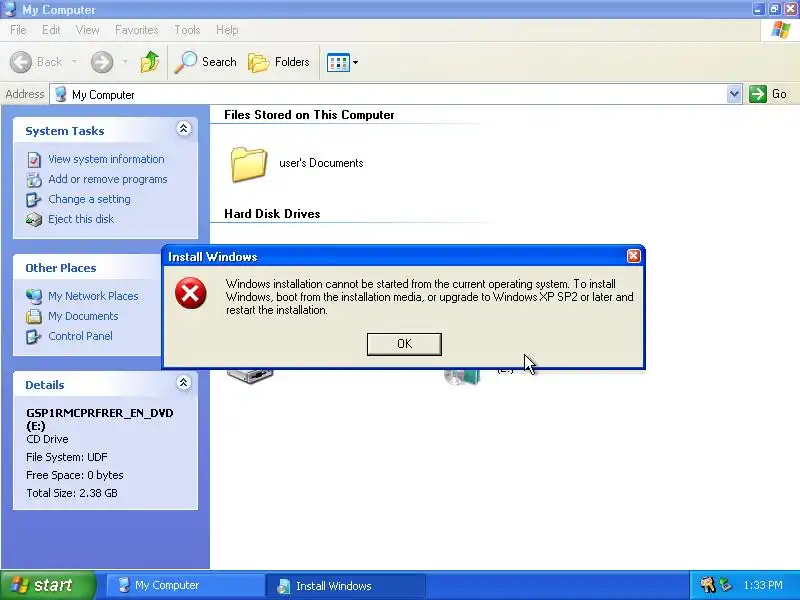Click Eject this disk link
This screenshot has width=800, height=600.
(x=81, y=219)
